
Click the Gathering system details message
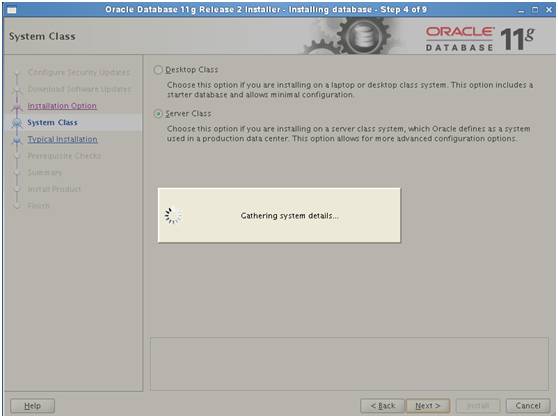pos(289,216)
